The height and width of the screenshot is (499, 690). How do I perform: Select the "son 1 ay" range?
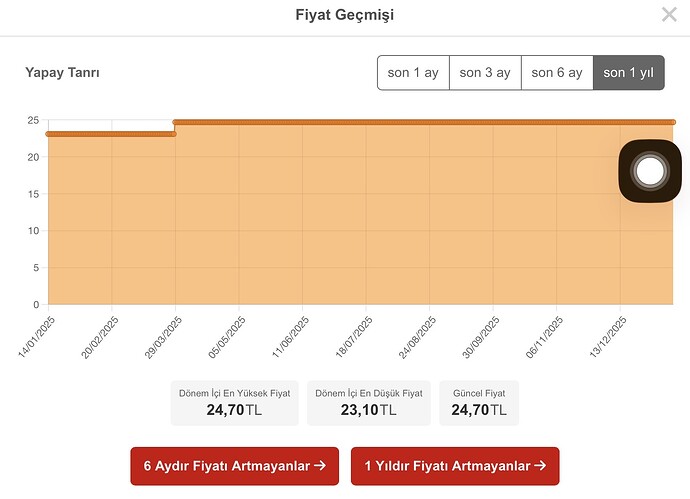[413, 73]
